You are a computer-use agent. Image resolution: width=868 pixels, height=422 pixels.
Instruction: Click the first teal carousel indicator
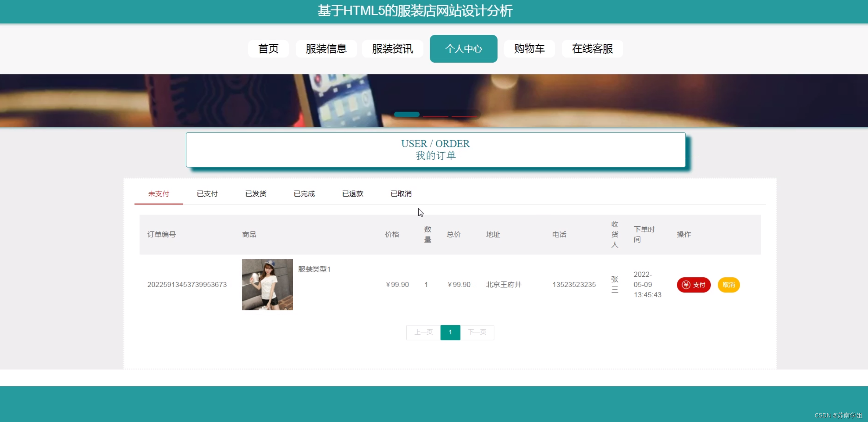(407, 114)
